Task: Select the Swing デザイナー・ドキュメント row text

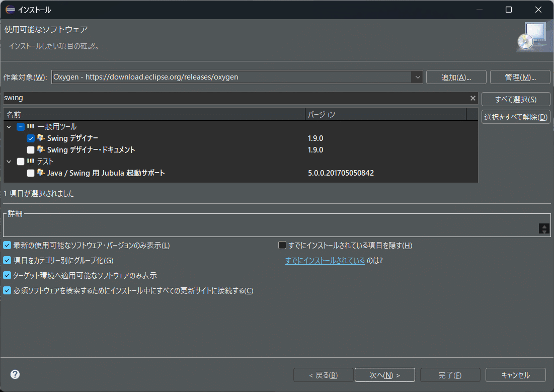Action: click(91, 149)
